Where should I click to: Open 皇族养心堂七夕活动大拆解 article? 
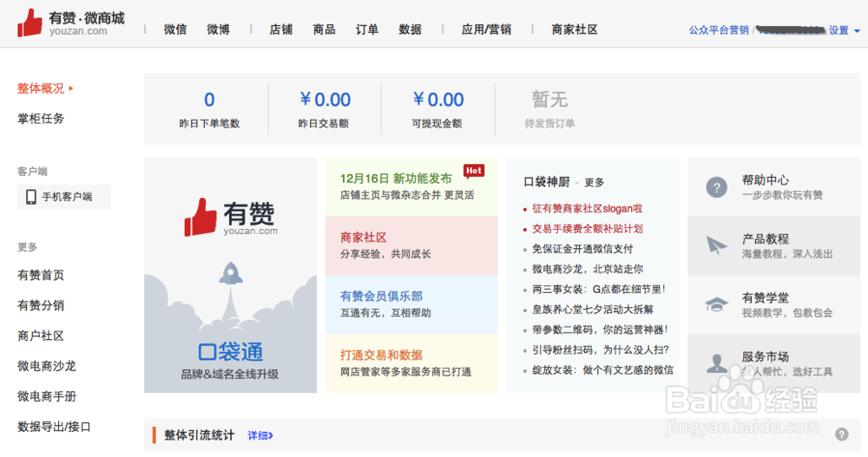coord(592,310)
